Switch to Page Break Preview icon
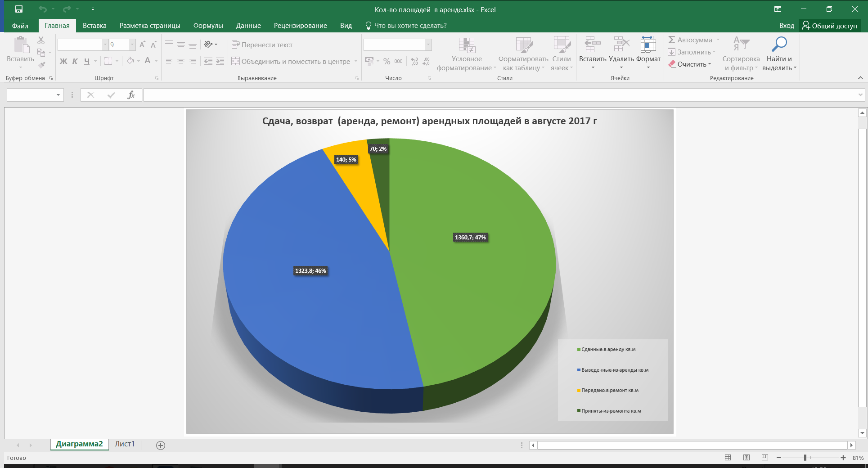 coord(765,458)
